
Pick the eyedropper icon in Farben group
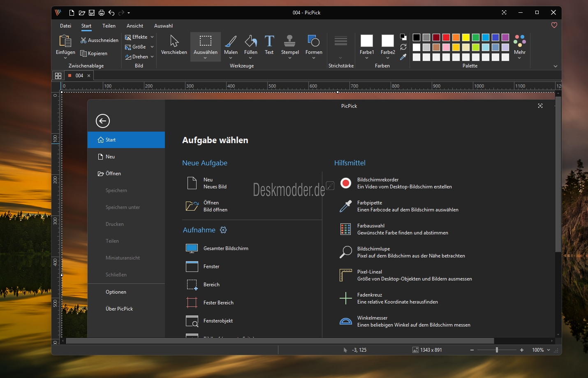403,57
